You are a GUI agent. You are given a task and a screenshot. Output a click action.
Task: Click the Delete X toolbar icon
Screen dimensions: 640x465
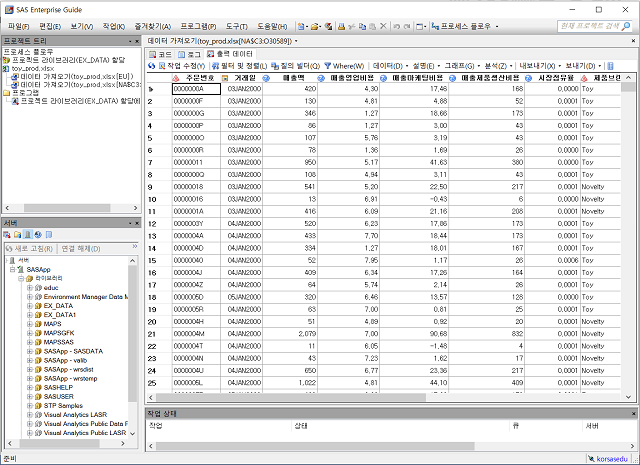pyautogui.click(x=383, y=27)
